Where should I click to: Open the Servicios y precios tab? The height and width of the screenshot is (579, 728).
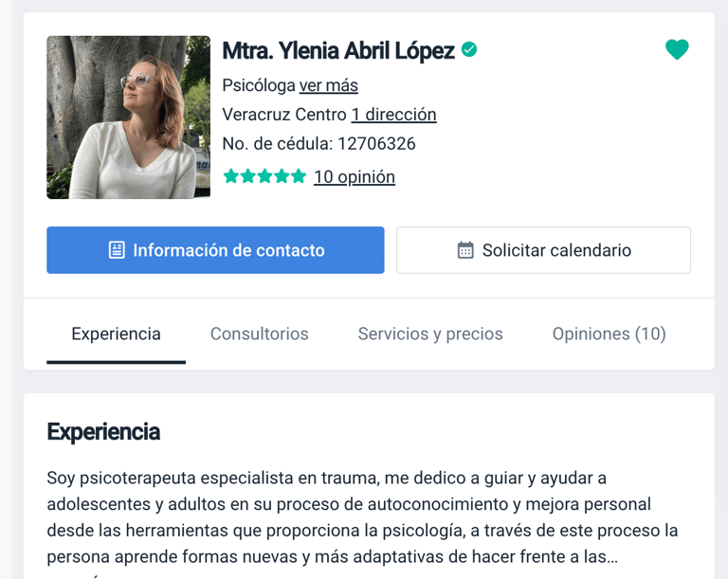[x=430, y=334]
